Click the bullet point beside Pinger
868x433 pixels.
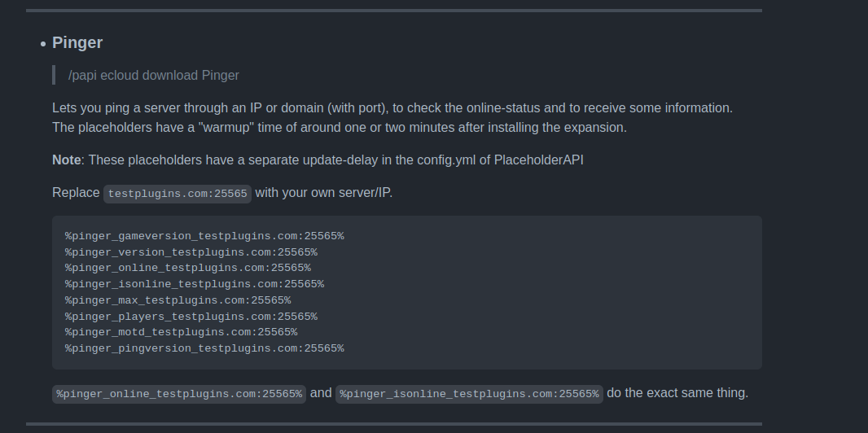42,43
